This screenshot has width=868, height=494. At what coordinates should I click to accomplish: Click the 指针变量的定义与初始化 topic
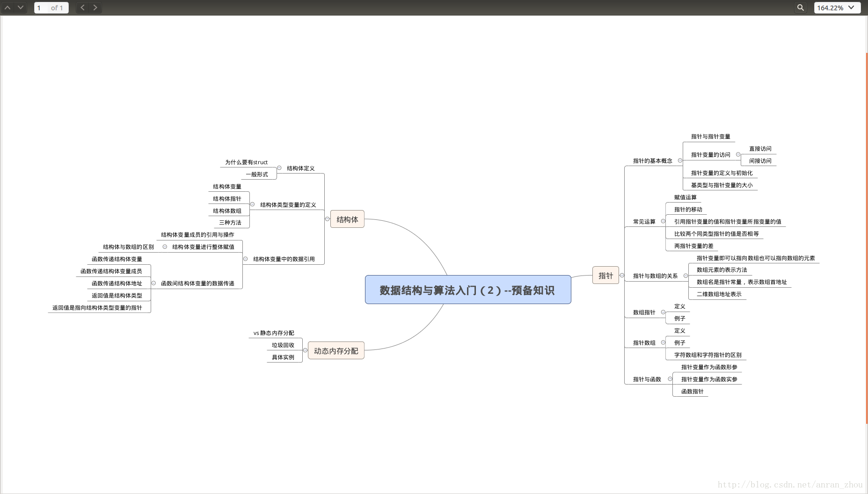[722, 173]
